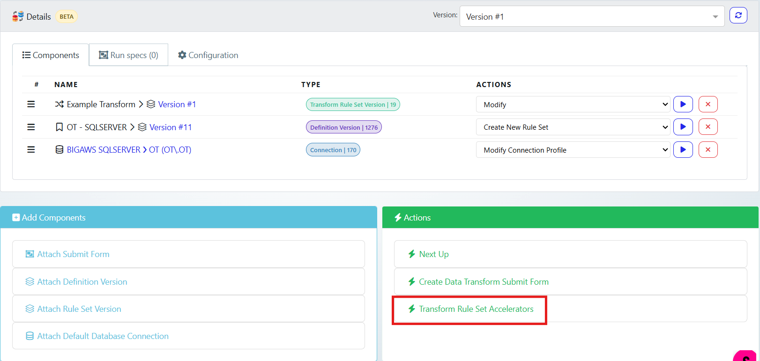This screenshot has height=361, width=760.
Task: Click the TYPE column header
Action: coord(311,84)
